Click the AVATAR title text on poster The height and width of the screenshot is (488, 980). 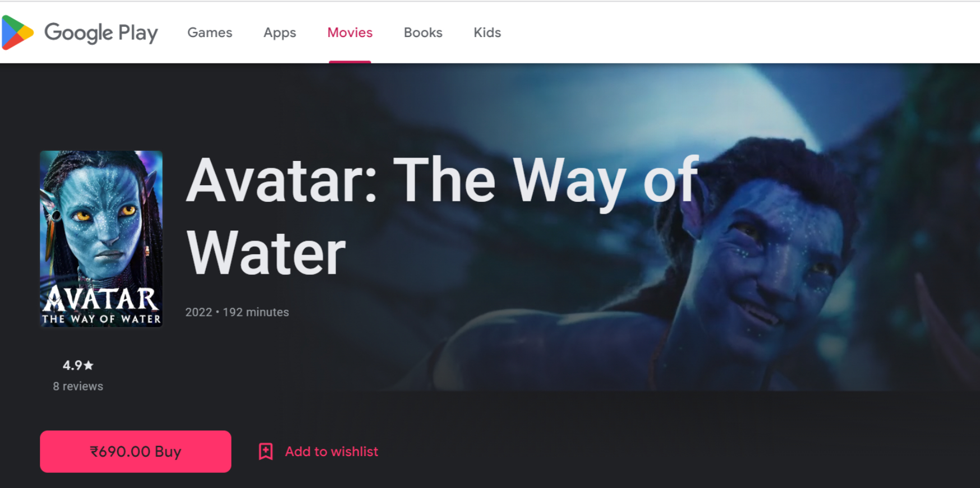pyautogui.click(x=101, y=298)
